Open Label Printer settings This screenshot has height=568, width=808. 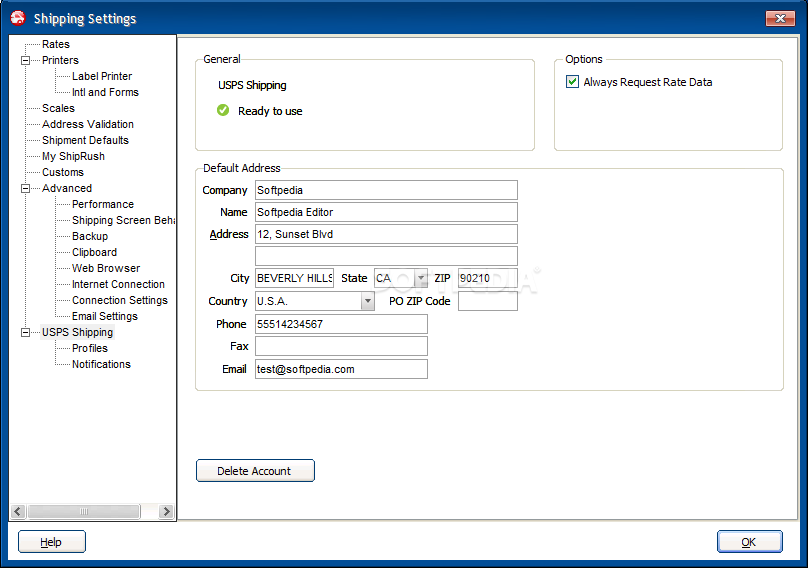coord(102,76)
